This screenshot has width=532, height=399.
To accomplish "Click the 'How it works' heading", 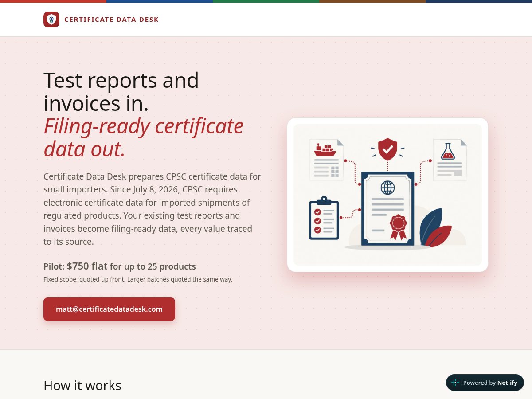I will pos(82,385).
